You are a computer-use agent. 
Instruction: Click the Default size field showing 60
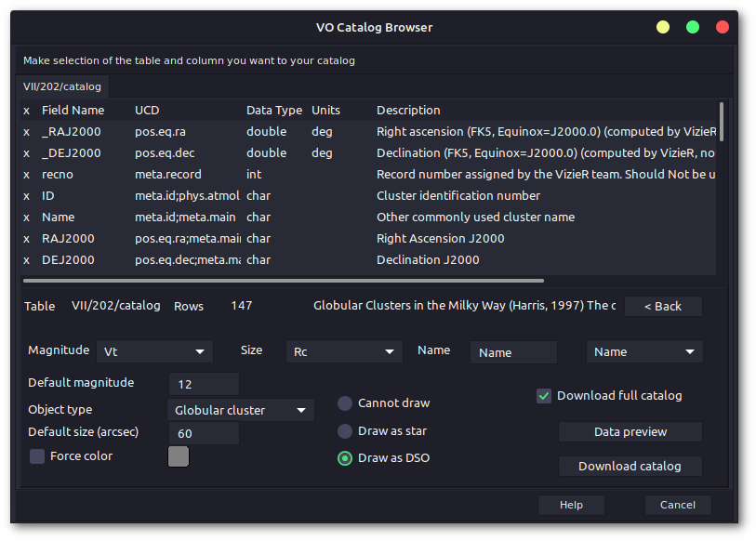[x=204, y=433]
